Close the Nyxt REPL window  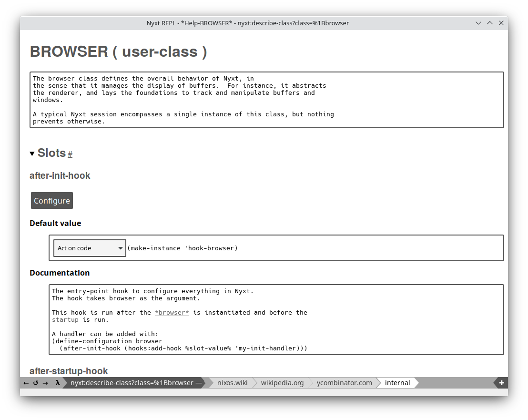coord(501,23)
